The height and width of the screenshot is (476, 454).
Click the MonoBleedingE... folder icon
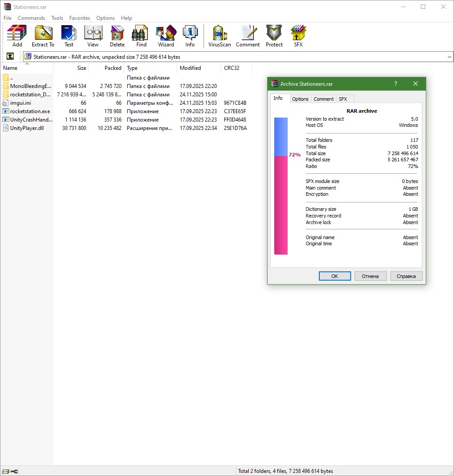point(6,86)
